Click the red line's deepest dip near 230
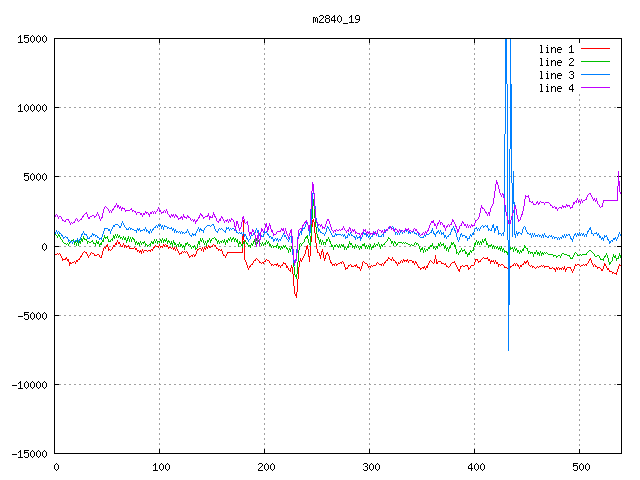The image size is (640, 480). pyautogui.click(x=296, y=296)
